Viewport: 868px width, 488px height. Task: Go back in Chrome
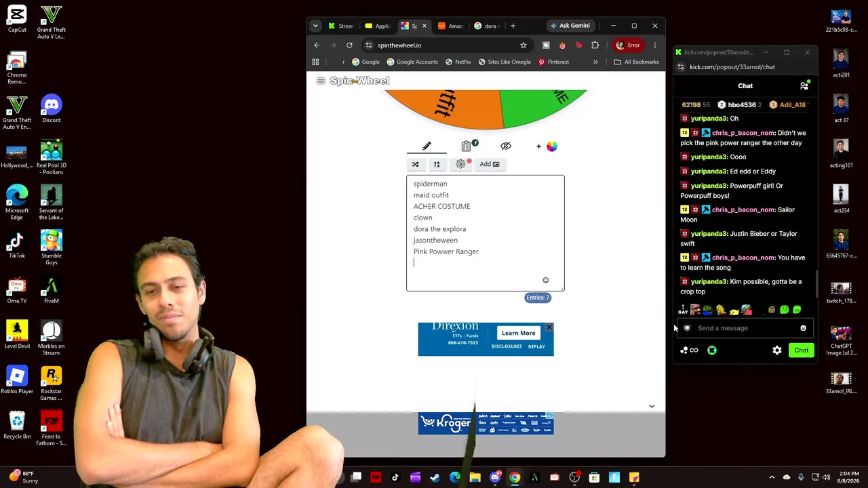click(317, 45)
